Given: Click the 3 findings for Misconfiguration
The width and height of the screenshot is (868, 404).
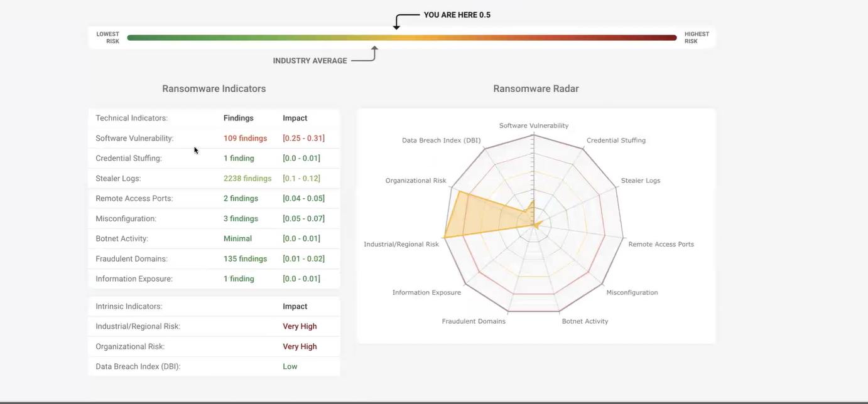Looking at the screenshot, I should (241, 218).
